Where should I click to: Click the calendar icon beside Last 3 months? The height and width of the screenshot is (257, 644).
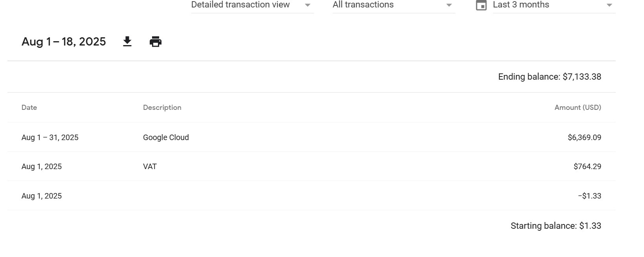481,5
